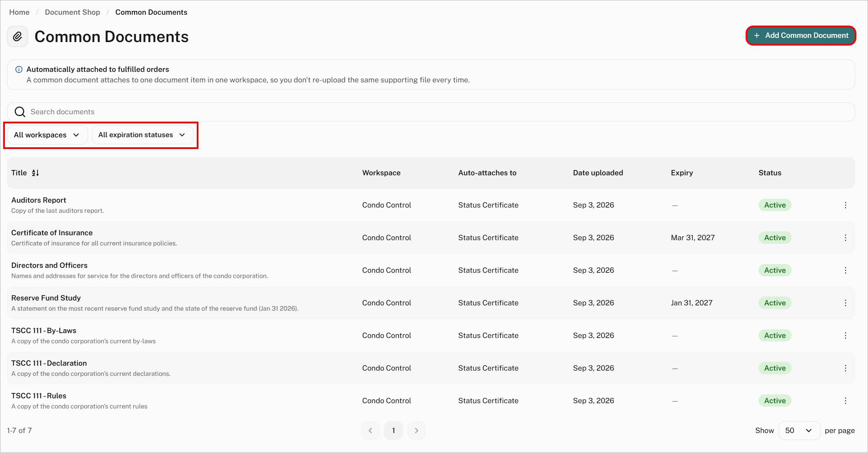The width and height of the screenshot is (868, 453).
Task: Go to the Home breadcrumb
Action: click(19, 12)
